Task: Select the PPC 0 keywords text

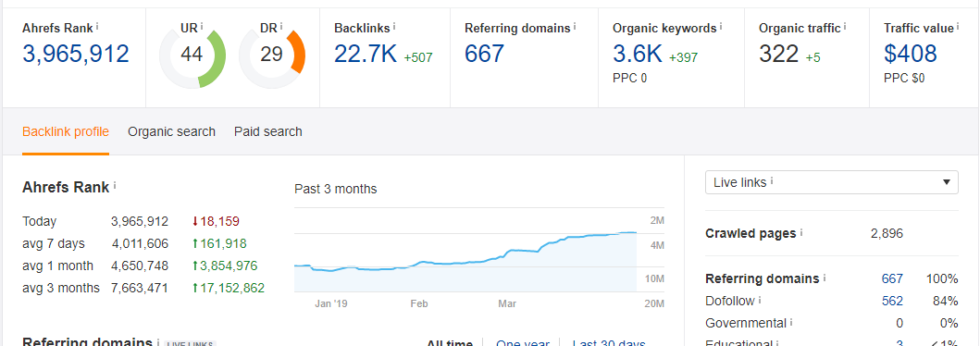Action: pyautogui.click(x=629, y=79)
